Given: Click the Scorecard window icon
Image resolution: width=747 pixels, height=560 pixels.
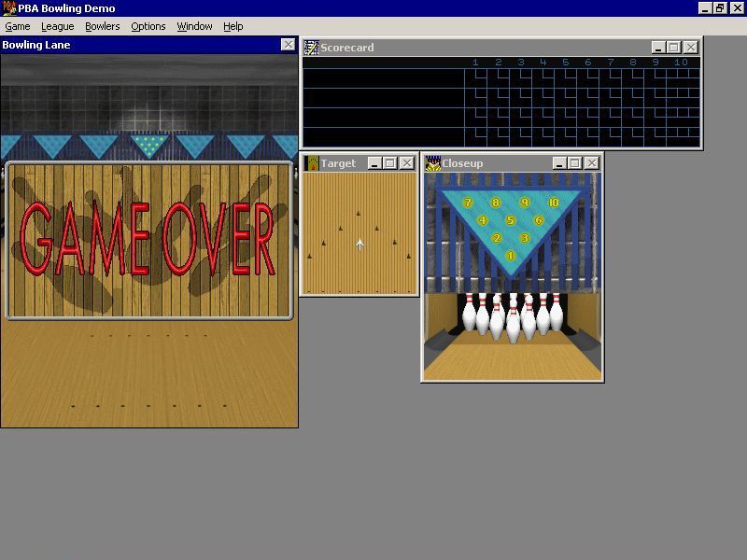Looking at the screenshot, I should (x=312, y=47).
